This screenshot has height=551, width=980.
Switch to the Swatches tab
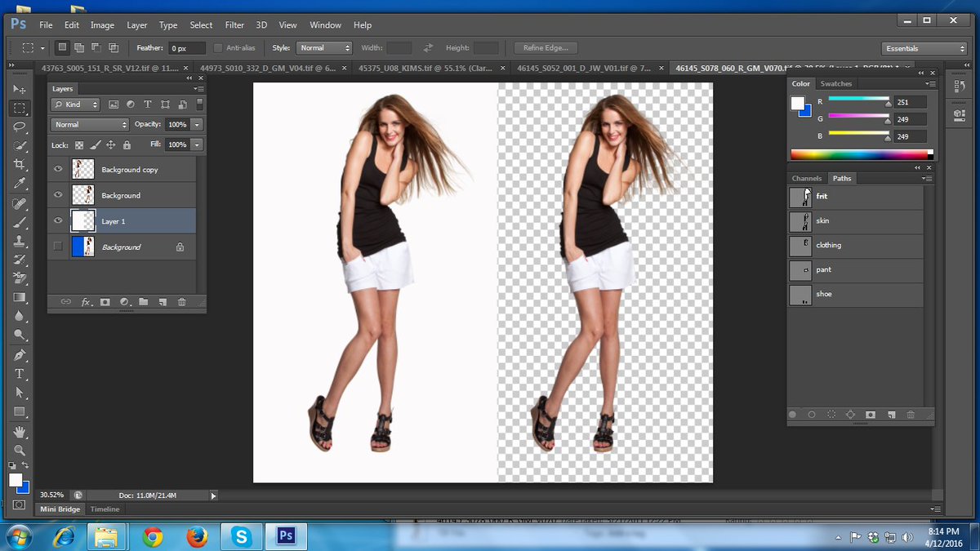[836, 83]
